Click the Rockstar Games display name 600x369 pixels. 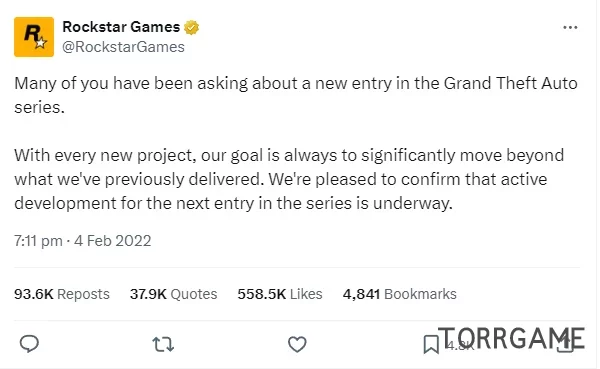coord(121,27)
